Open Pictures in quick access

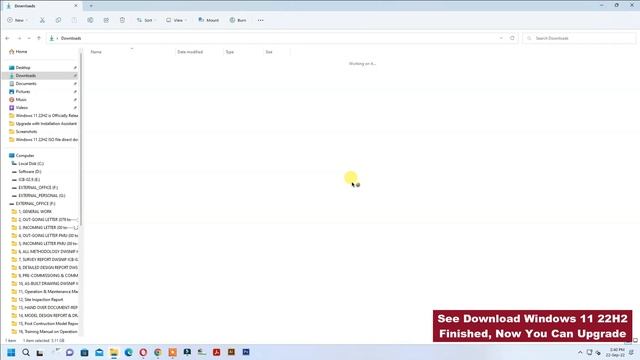click(23, 91)
